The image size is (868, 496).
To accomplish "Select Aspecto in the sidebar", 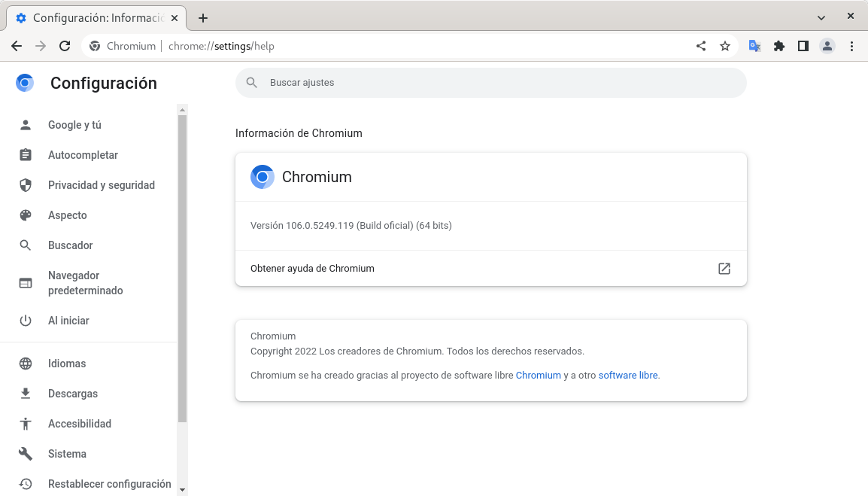I will coord(68,215).
